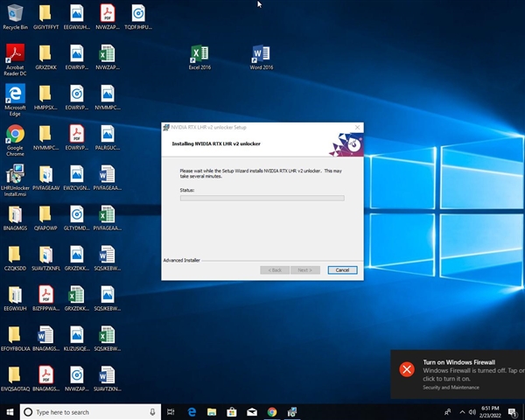Launch Acrobat Reader DC from the desktop
The height and width of the screenshot is (420, 525).
[x=15, y=54]
